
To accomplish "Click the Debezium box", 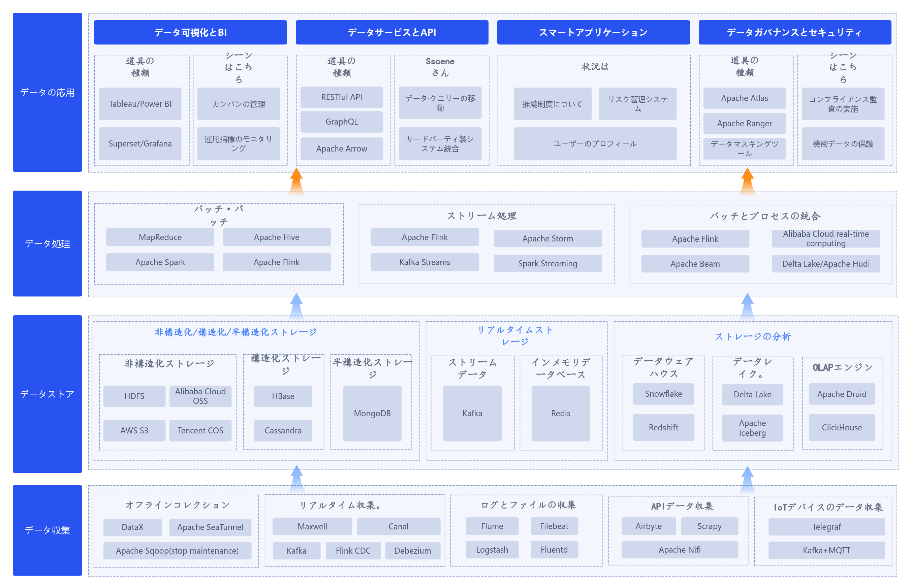I will (x=412, y=551).
